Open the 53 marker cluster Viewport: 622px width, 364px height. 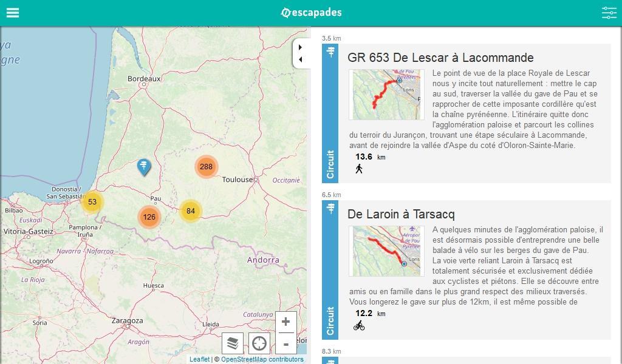pyautogui.click(x=92, y=201)
